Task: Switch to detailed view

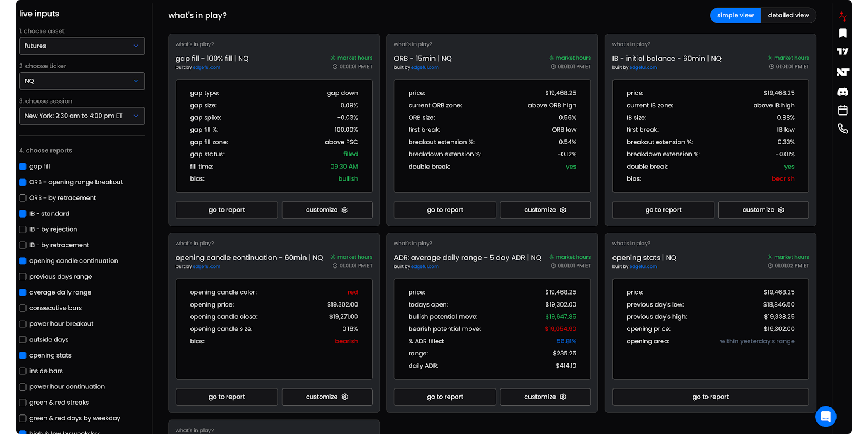Action: pyautogui.click(x=788, y=15)
